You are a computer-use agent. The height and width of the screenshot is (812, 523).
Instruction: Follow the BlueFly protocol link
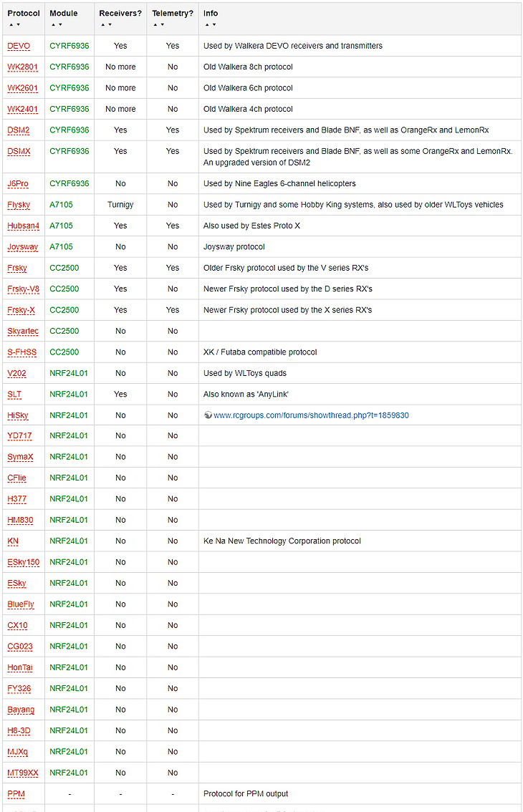tap(21, 604)
